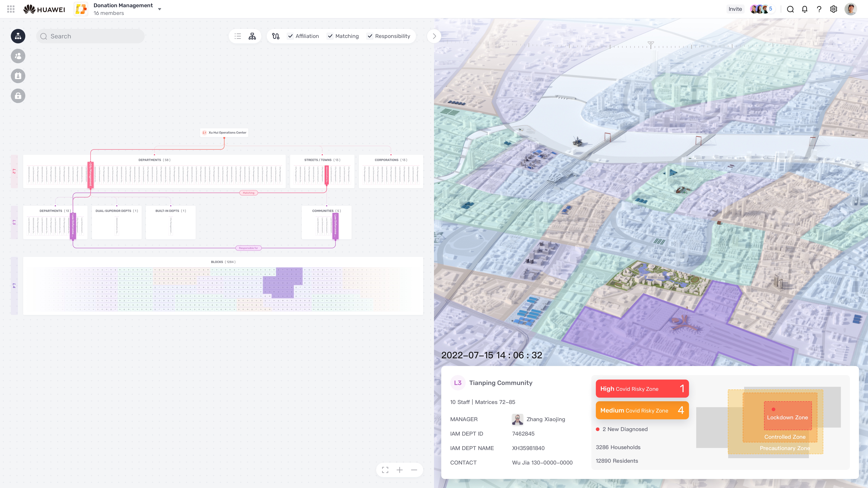Select the organization hierarchy sidebar icon
The width and height of the screenshot is (868, 488).
(18, 36)
